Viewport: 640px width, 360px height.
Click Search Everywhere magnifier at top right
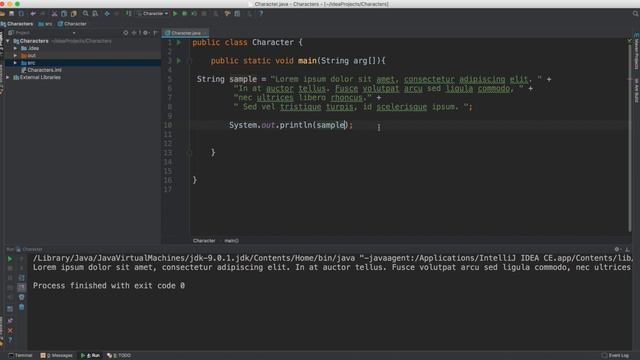point(636,13)
